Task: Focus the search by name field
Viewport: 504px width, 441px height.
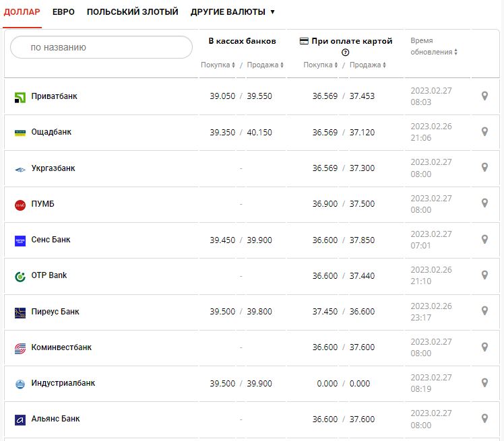Action: point(102,48)
